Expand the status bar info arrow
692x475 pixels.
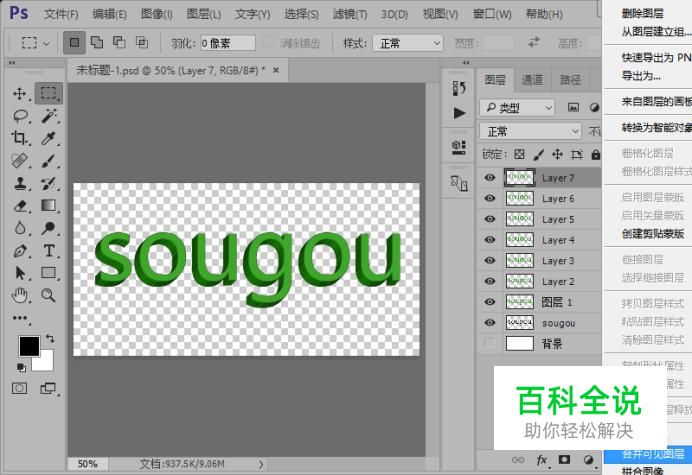(261, 464)
